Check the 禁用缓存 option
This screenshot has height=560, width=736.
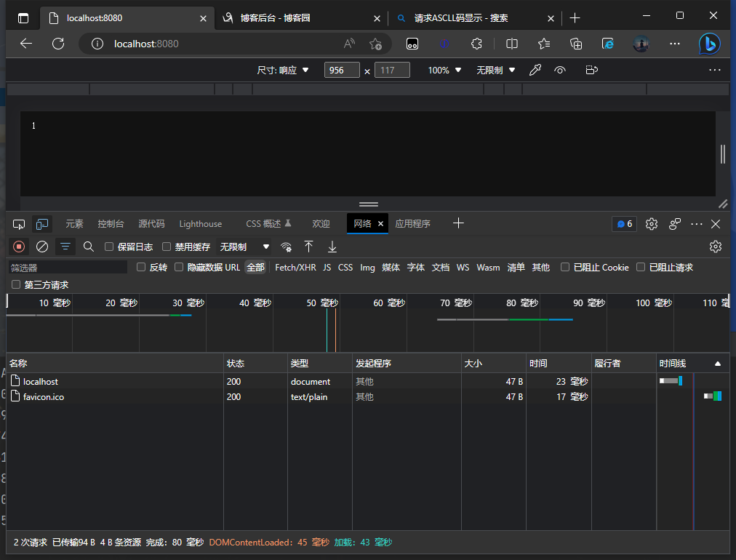point(167,247)
